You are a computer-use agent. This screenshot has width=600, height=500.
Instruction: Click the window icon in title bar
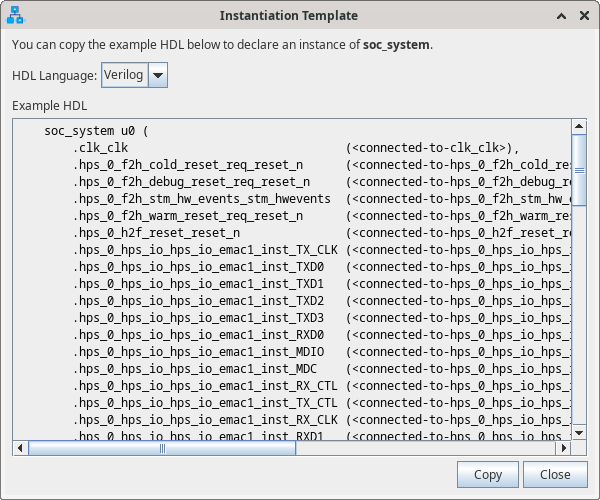[15, 15]
